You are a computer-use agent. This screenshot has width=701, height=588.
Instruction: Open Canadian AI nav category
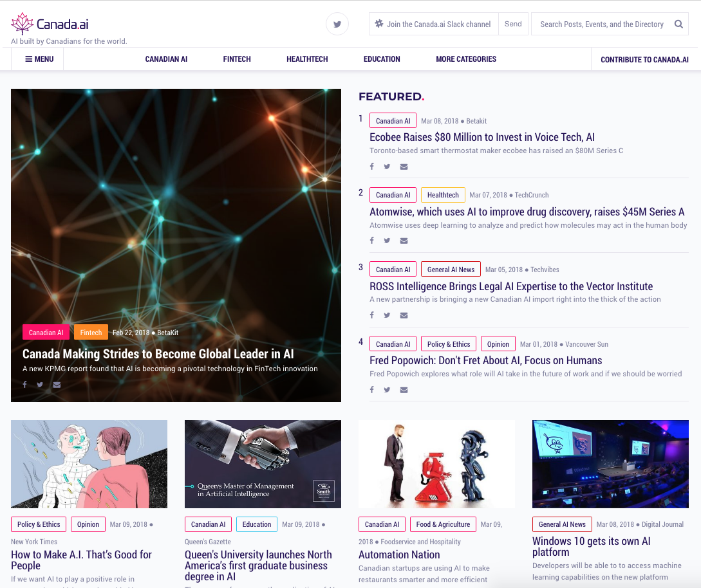pos(166,59)
